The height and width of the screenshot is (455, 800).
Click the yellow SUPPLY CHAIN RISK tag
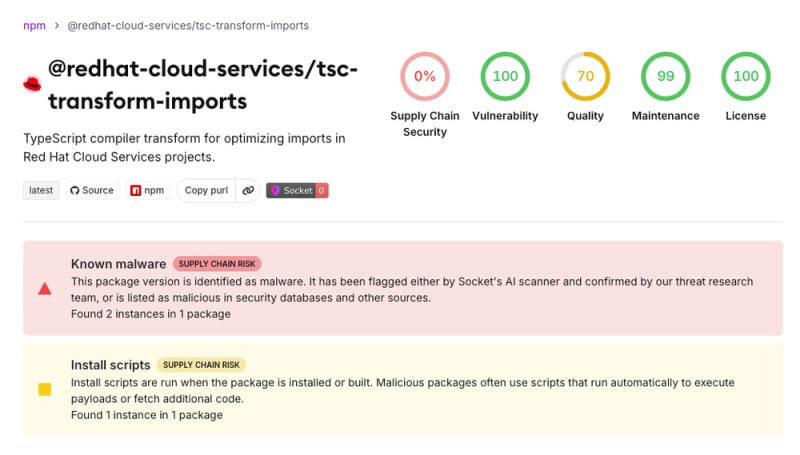[201, 365]
